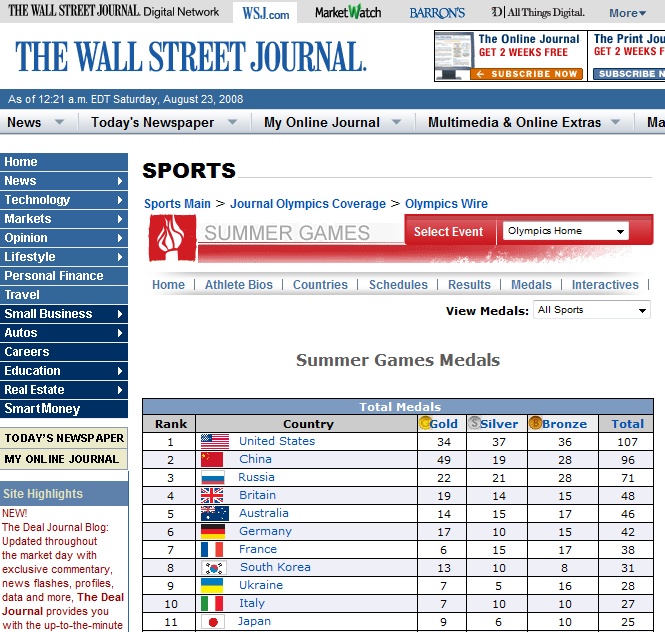This screenshot has width=665, height=632.
Task: Expand the Today's Newspaper dropdown menu
Action: (x=232, y=122)
